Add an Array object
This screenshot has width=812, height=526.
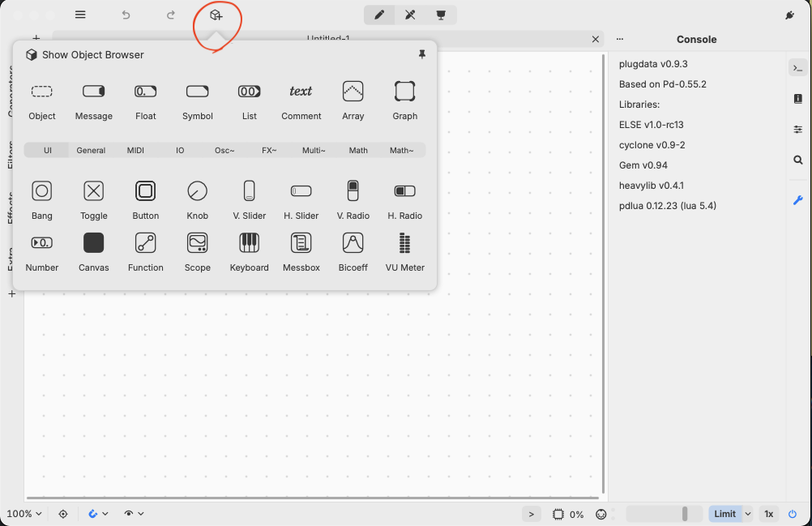(353, 101)
